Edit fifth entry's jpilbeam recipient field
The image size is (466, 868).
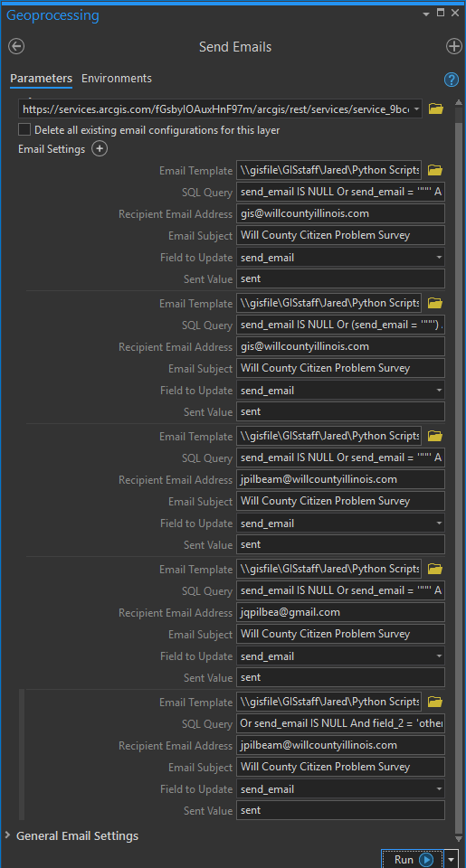point(340,745)
